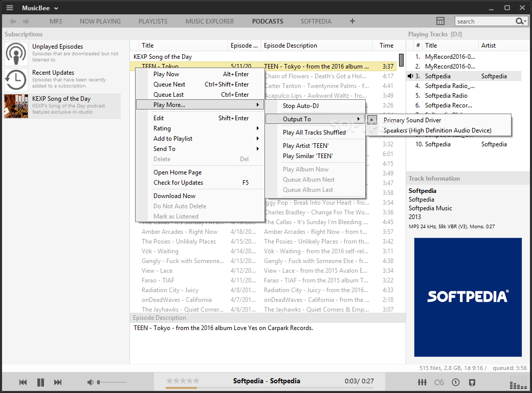Image resolution: width=532 pixels, height=393 pixels.
Task: Select the Recent Updates clock icon
Action: [16, 80]
